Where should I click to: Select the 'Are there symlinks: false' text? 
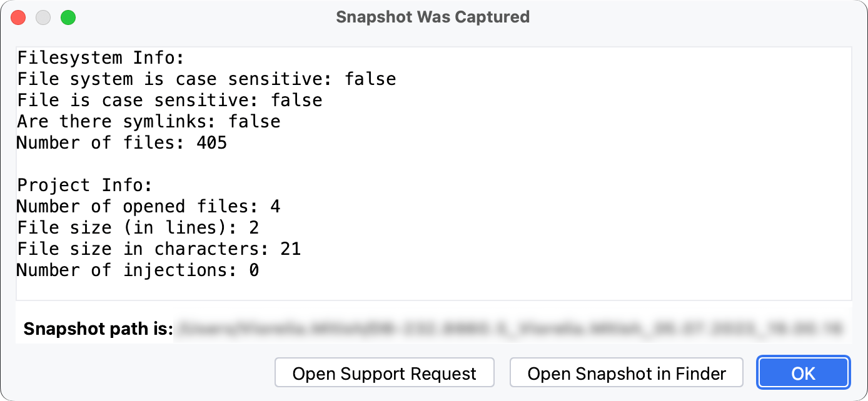(148, 121)
